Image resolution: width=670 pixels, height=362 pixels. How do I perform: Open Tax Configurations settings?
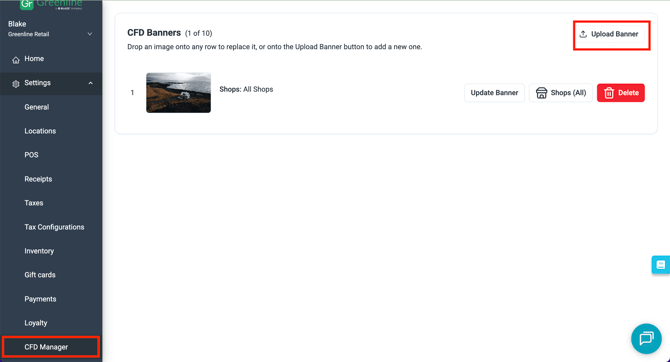coord(54,227)
